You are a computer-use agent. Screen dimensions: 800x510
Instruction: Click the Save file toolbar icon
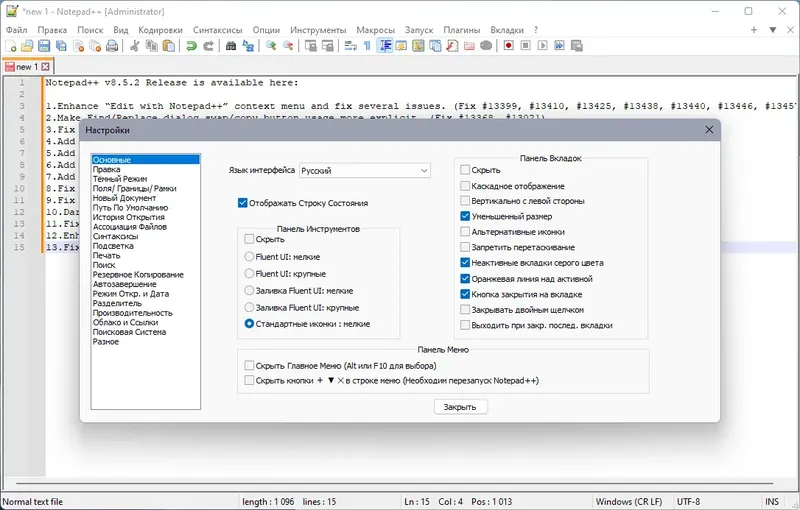coord(44,46)
